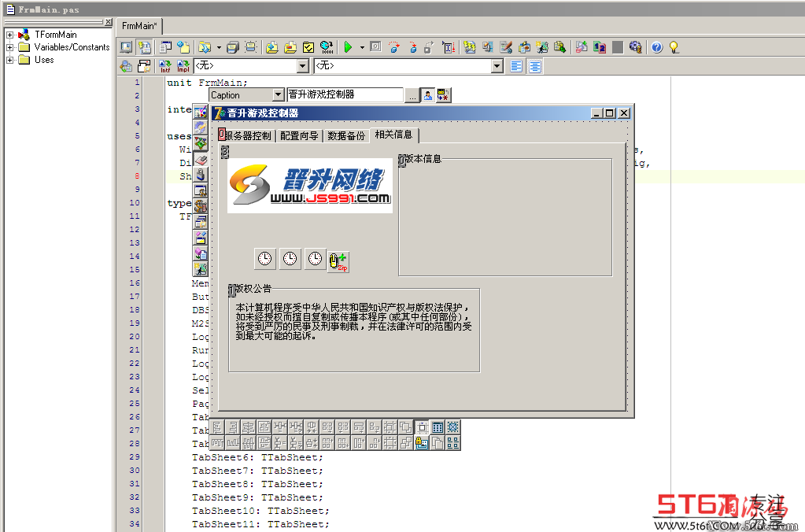Expand the TFormMain tree node

pyautogui.click(x=9, y=35)
